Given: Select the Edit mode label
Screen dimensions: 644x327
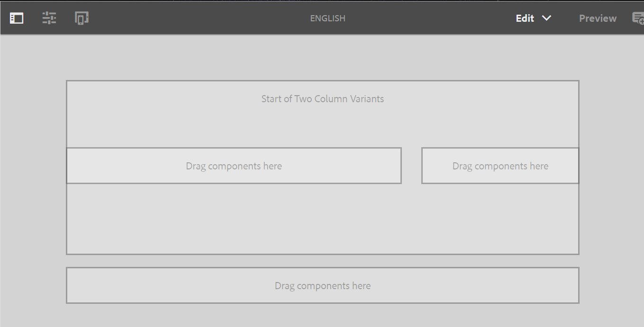Looking at the screenshot, I should tap(525, 18).
